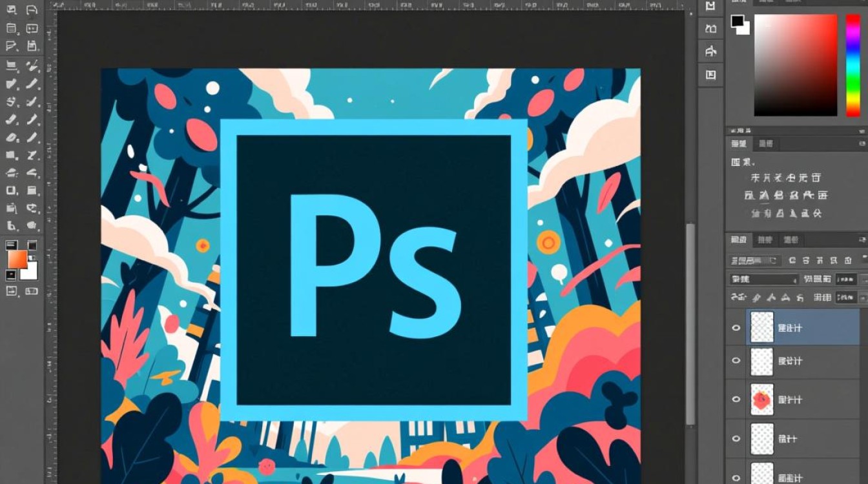868x484 pixels.
Task: Hide the second layer from the top
Action: (x=736, y=361)
